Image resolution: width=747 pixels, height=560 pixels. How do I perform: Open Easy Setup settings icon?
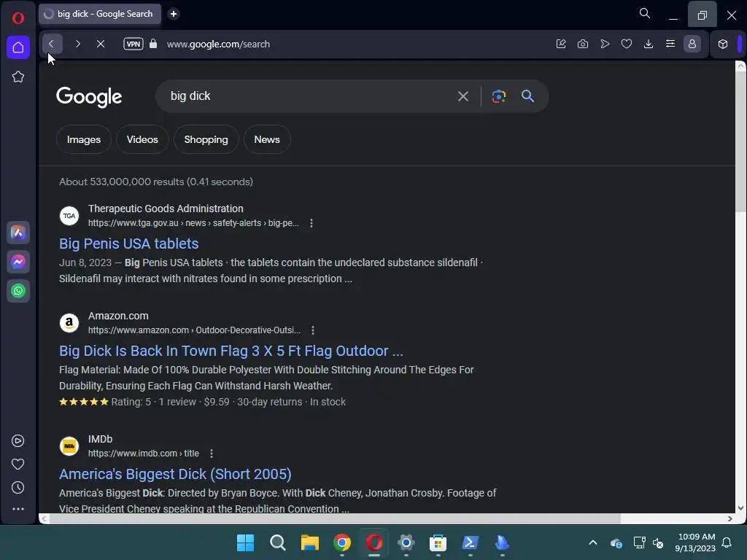point(670,44)
